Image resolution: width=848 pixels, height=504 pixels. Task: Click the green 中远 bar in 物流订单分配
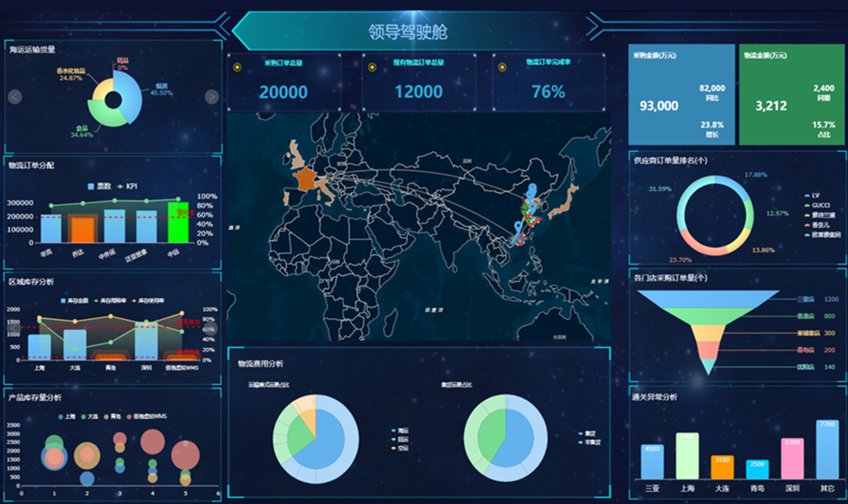[178, 223]
